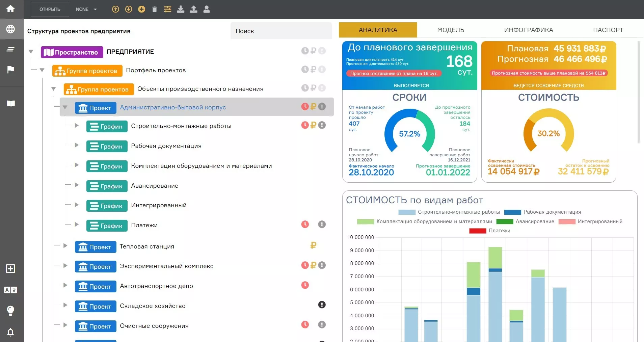This screenshot has width=644, height=342.
Task: Click the user profile icon in toolbar
Action: tap(207, 9)
